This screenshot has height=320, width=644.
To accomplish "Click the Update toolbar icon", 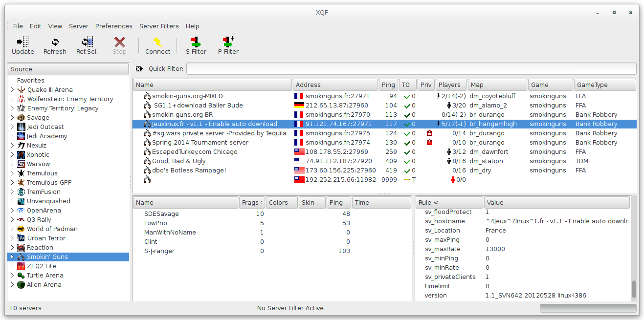I will (22, 42).
